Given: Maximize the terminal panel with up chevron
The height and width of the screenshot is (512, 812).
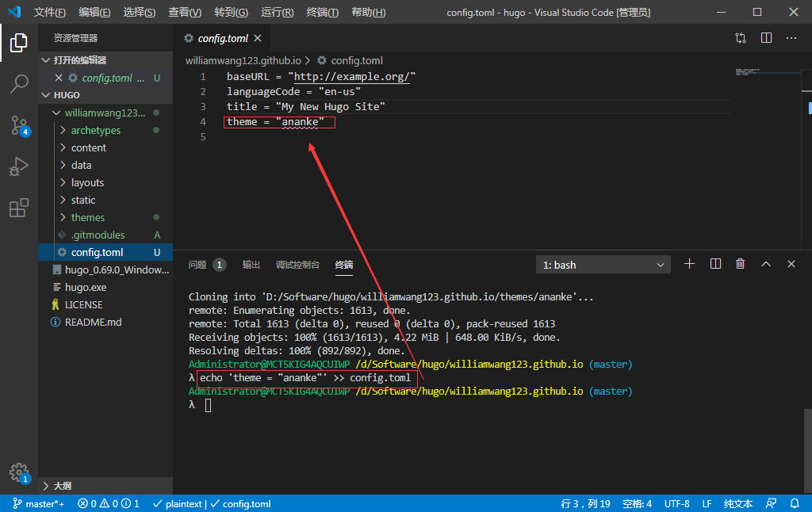Looking at the screenshot, I should (766, 264).
